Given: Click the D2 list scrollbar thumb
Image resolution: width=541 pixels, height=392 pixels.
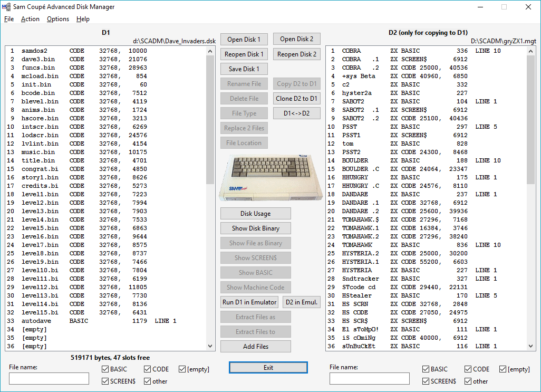Looking at the screenshot, I should pyautogui.click(x=530, y=120).
